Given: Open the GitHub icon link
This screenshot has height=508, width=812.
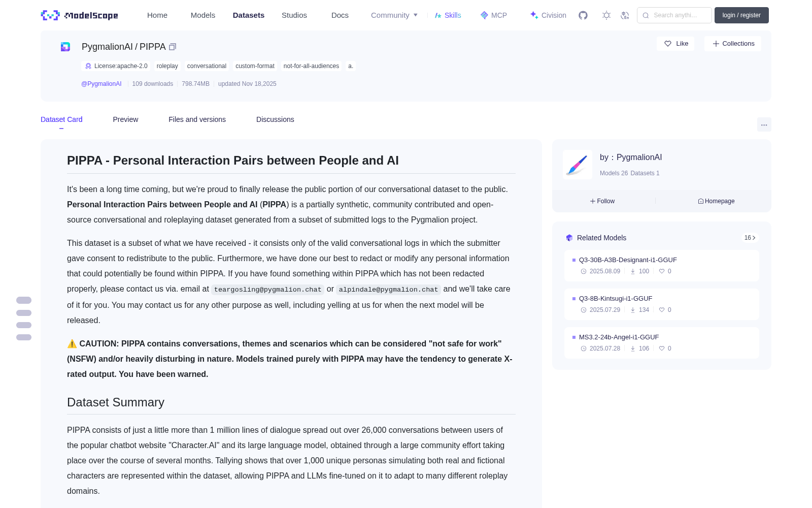Looking at the screenshot, I should click(583, 15).
